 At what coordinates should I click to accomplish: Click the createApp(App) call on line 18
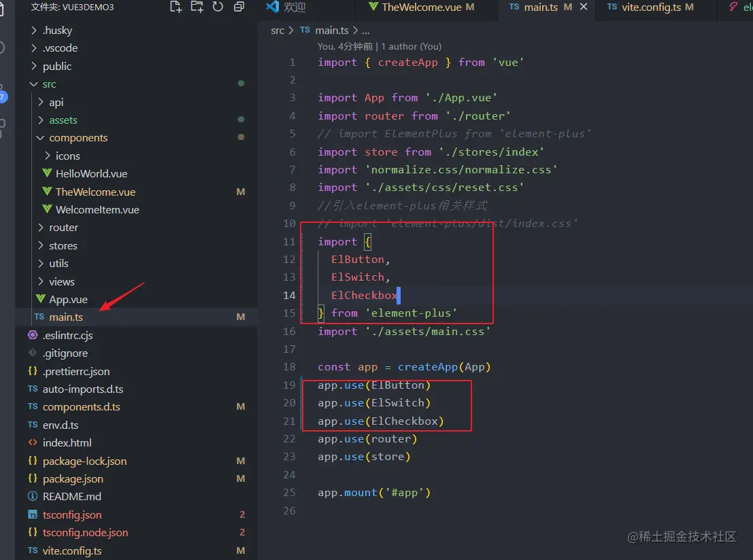(x=444, y=367)
